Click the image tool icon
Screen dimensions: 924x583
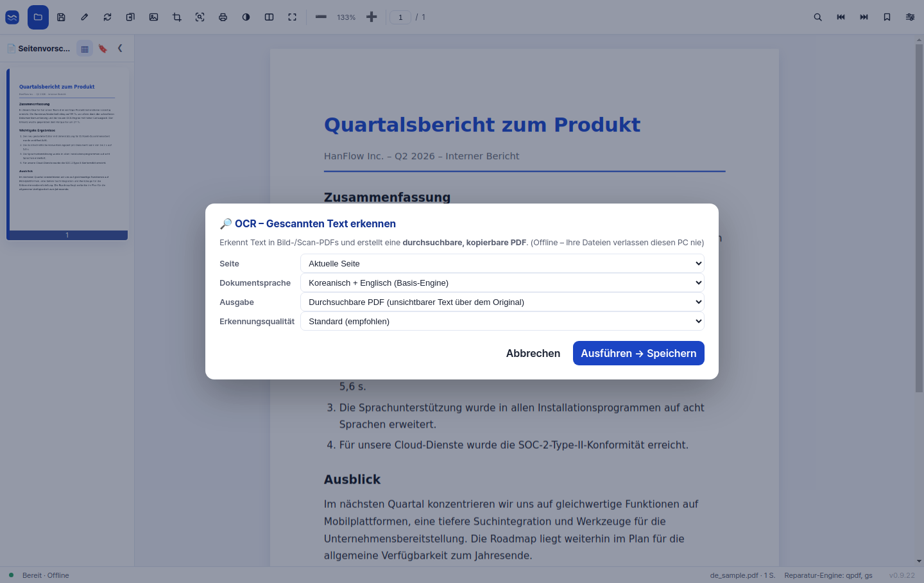point(153,17)
